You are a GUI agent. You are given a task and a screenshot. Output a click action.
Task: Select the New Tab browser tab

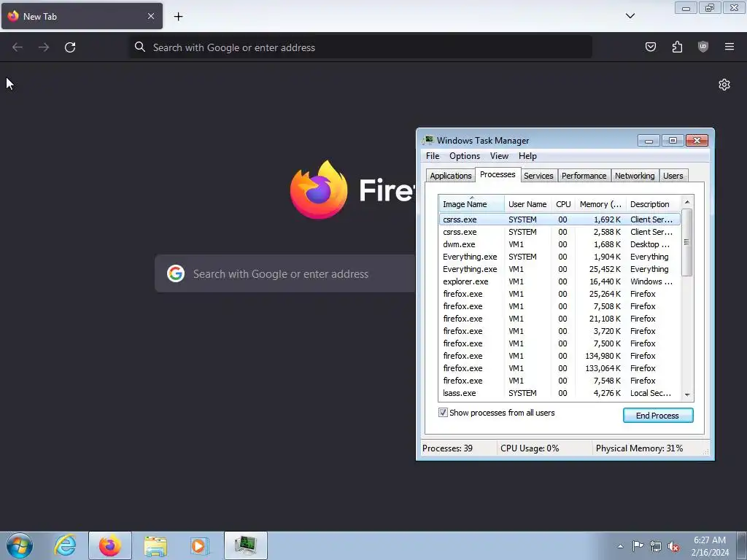[x=82, y=16]
